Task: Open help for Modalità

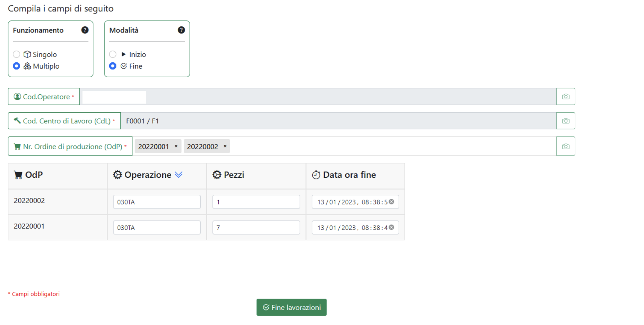Action: pyautogui.click(x=181, y=30)
